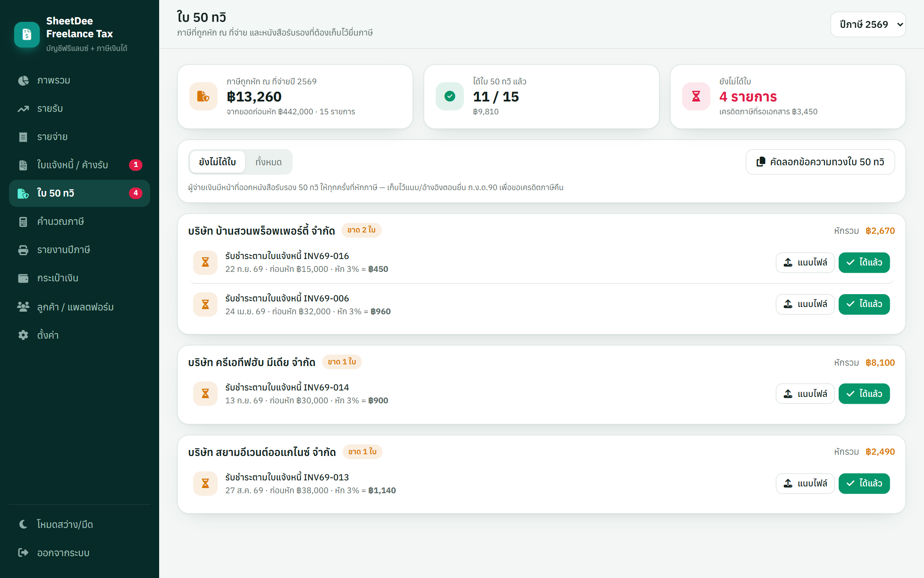
Task: Click the ใบ 50 ทวิ sidebar icon
Action: [23, 194]
